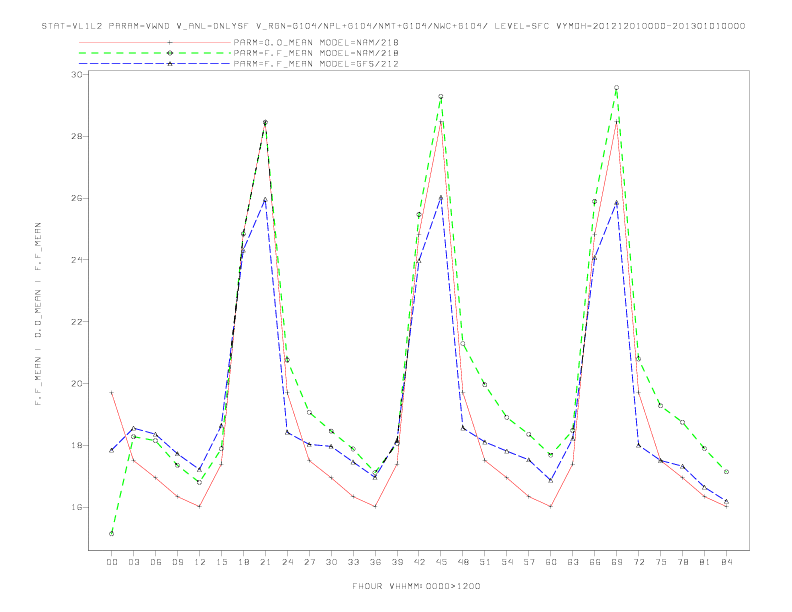Image resolution: width=792 pixels, height=612 pixels.
Task: Click the green circle data point at hour 84
Action: [726, 472]
